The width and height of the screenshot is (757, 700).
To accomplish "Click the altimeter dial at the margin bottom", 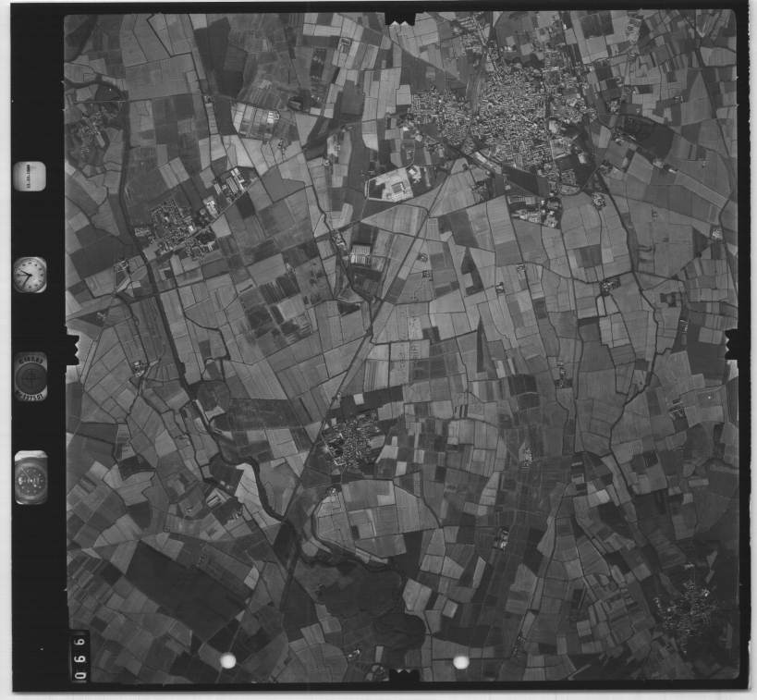I will click(31, 477).
